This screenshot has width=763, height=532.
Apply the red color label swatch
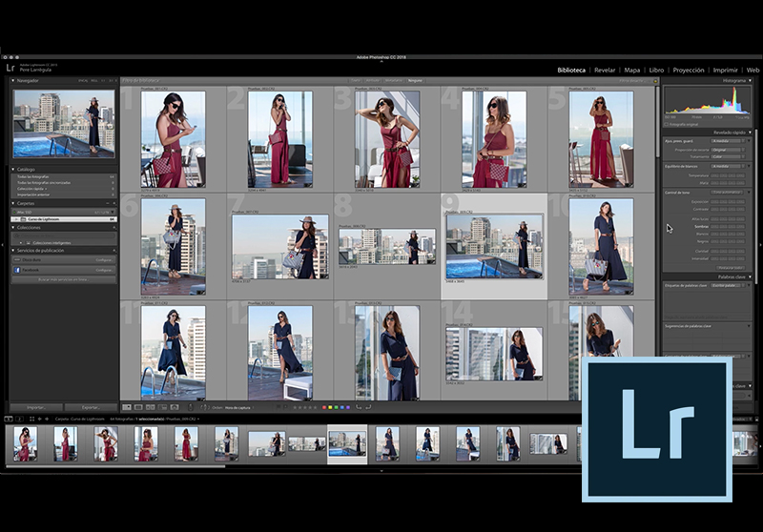point(322,407)
